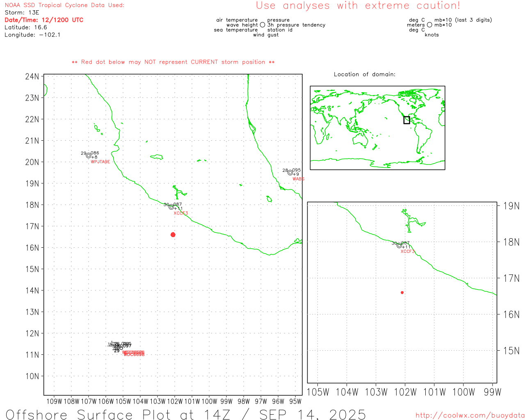
Task: Click the '99W' label on inset map axis
Action: [x=493, y=393]
